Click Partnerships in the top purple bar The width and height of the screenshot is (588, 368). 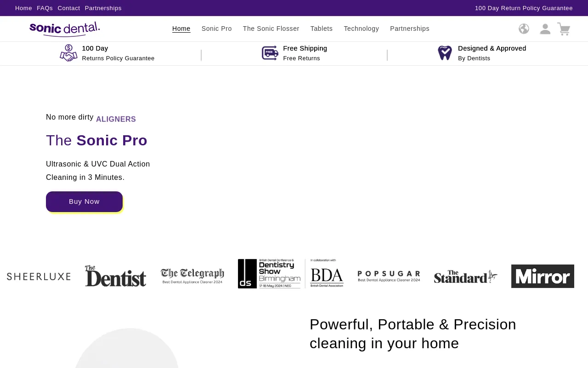coord(103,8)
